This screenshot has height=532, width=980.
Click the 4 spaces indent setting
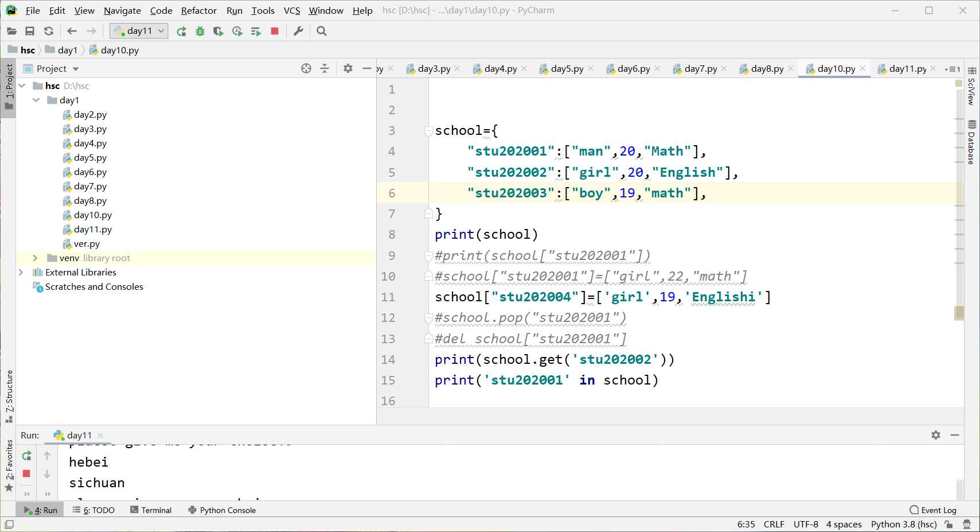coord(844,524)
